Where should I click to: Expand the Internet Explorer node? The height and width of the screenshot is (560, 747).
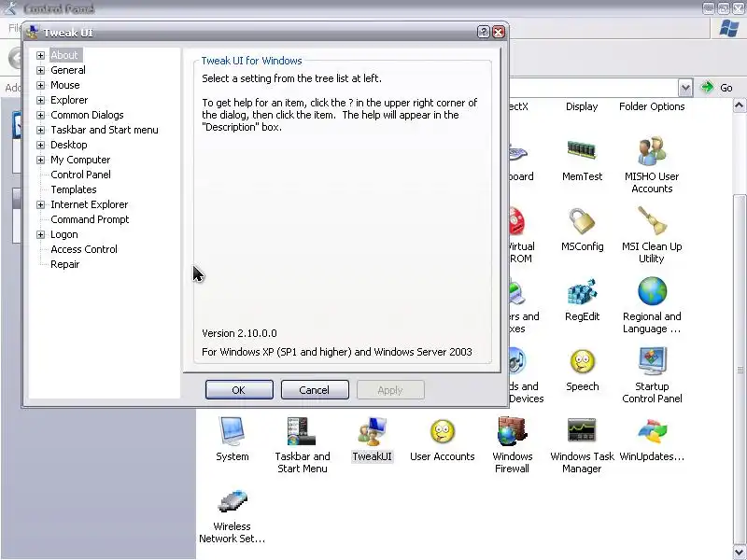(x=40, y=204)
